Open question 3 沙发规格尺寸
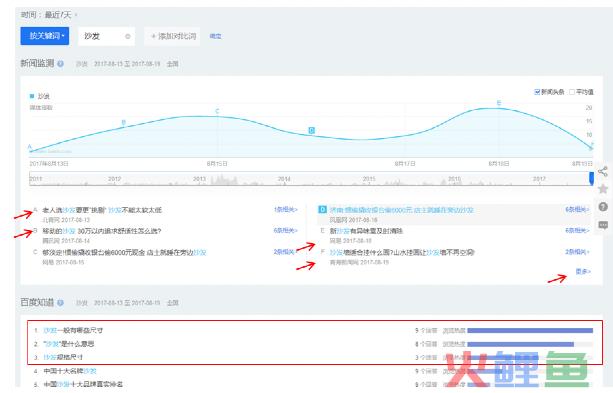 63,357
